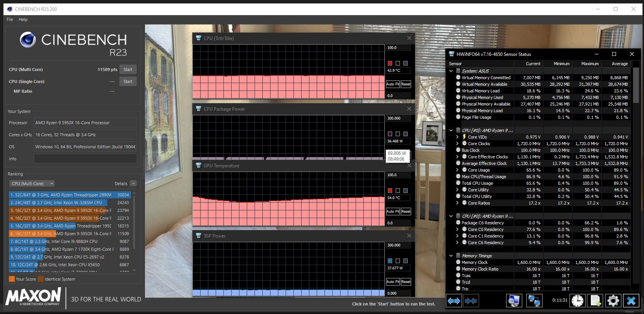644x314 pixels.
Task: Click the chip icon next to Memory Timings
Action: pos(458,255)
